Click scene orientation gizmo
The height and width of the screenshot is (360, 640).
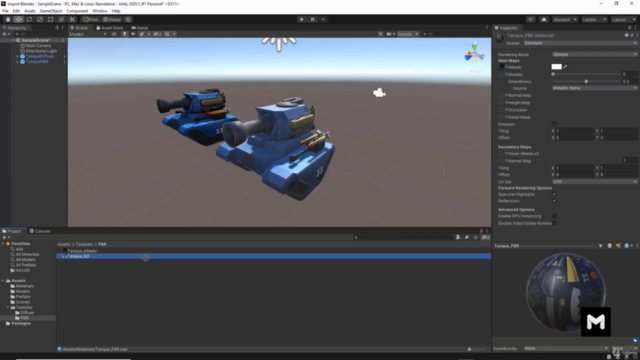474,54
